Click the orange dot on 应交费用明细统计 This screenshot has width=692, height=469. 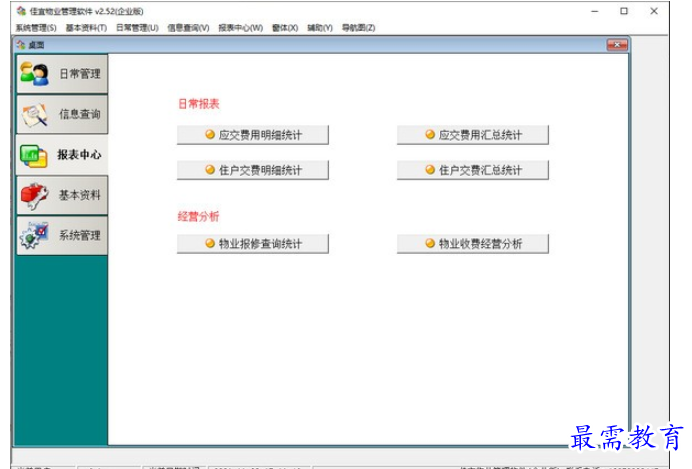point(210,134)
